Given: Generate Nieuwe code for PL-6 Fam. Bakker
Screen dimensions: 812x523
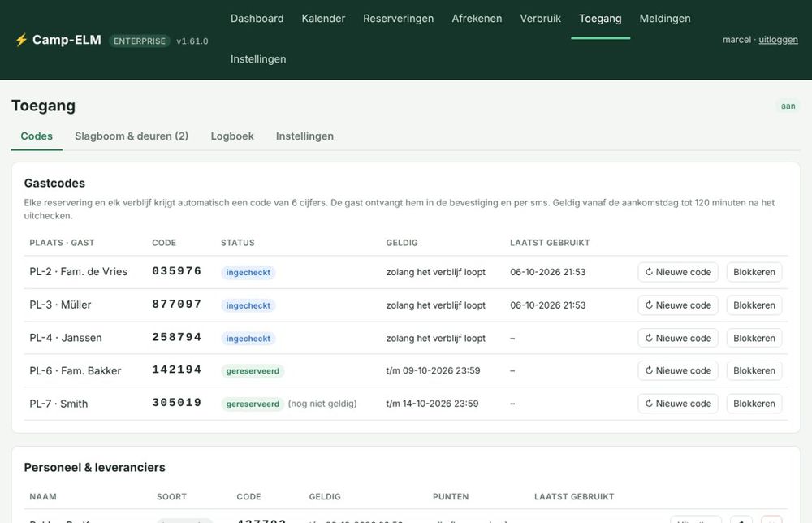Looking at the screenshot, I should 677,370.
